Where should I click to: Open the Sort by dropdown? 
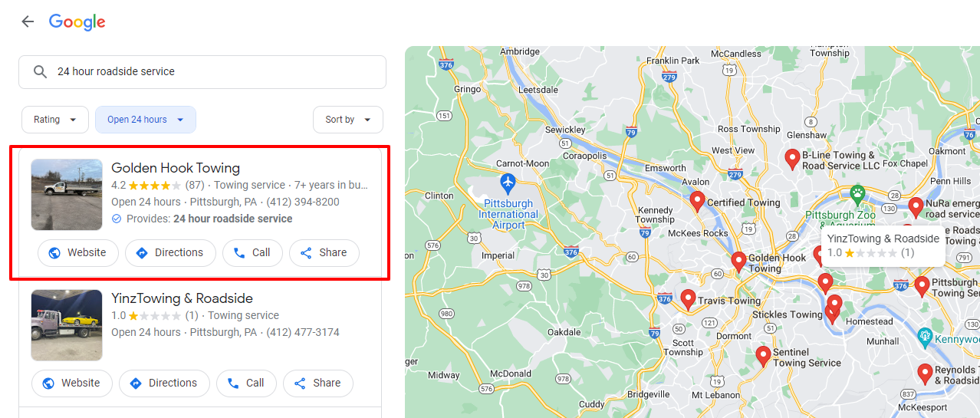tap(347, 120)
